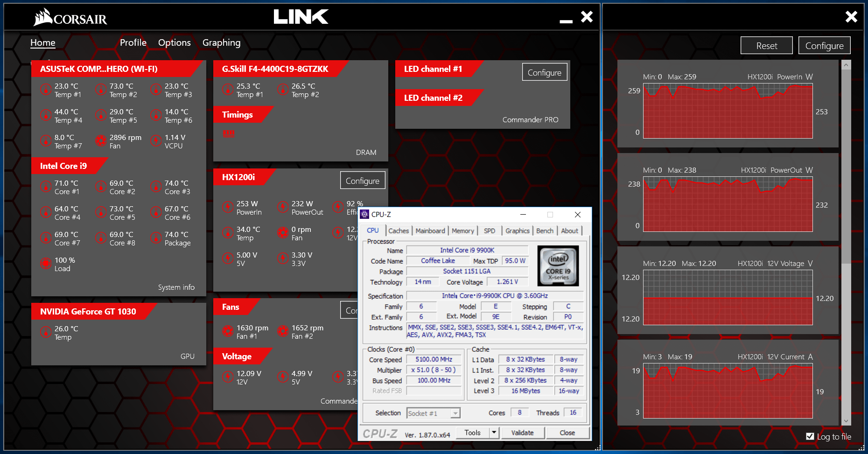Click the HX1200i PowerIn graph
Image resolution: width=868 pixels, height=454 pixels.
728,111
